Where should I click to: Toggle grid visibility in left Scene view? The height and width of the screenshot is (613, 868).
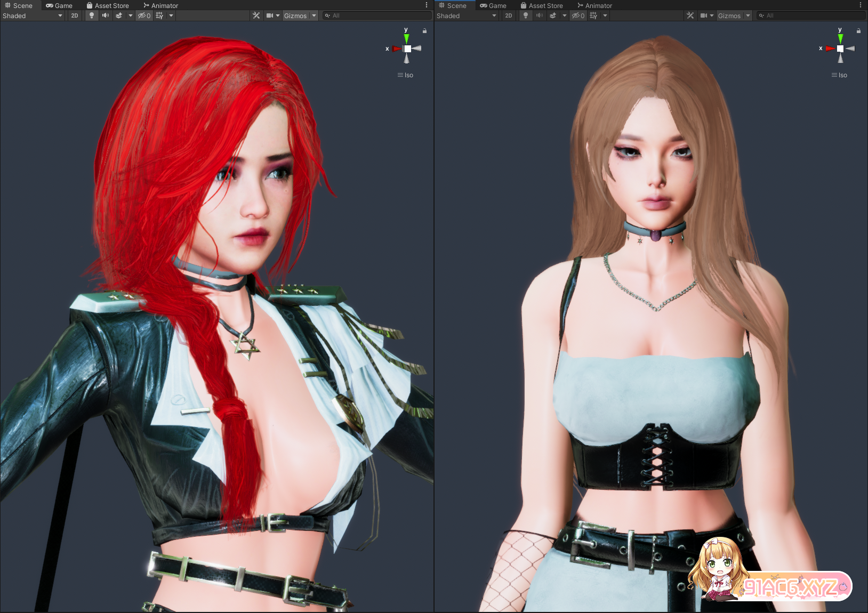pyautogui.click(x=159, y=15)
